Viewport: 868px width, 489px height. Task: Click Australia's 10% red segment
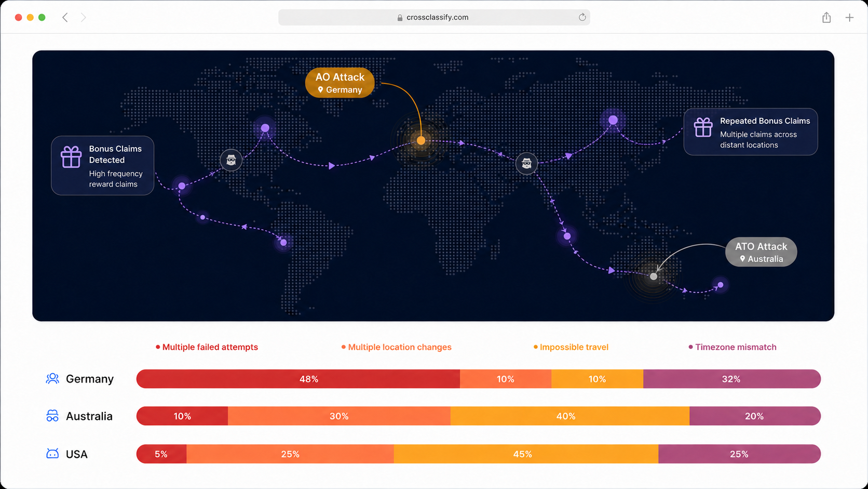point(182,416)
